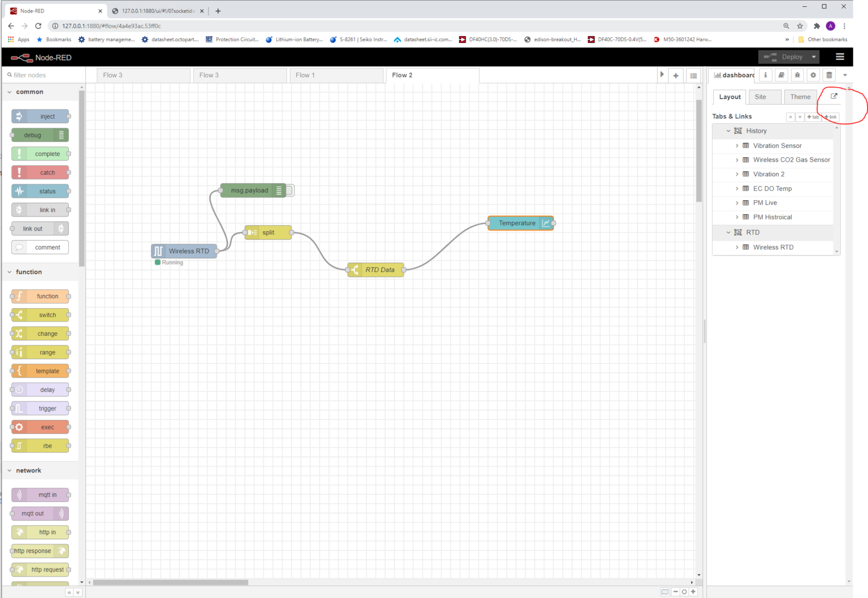
Task: Open the Deploy options dropdown arrow
Action: (x=814, y=57)
